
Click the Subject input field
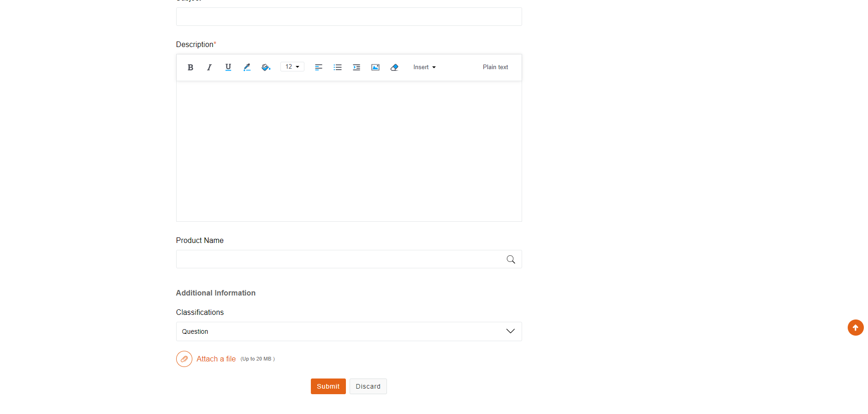coord(349,17)
